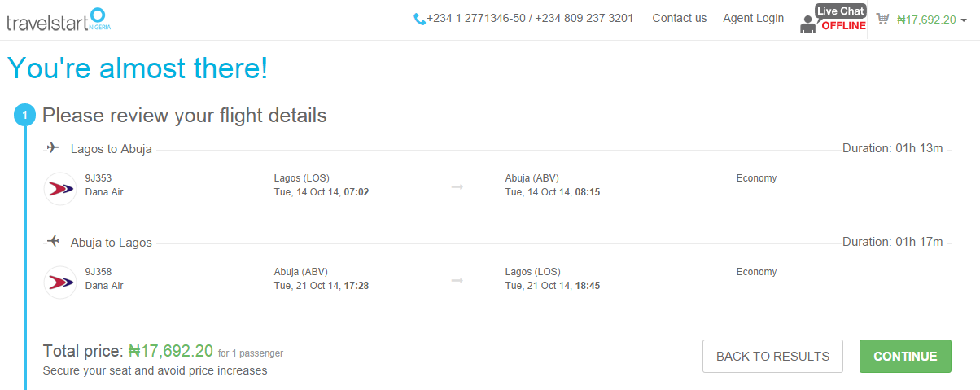980x390 pixels.
Task: Click the phone handset icon
Action: pos(419,19)
